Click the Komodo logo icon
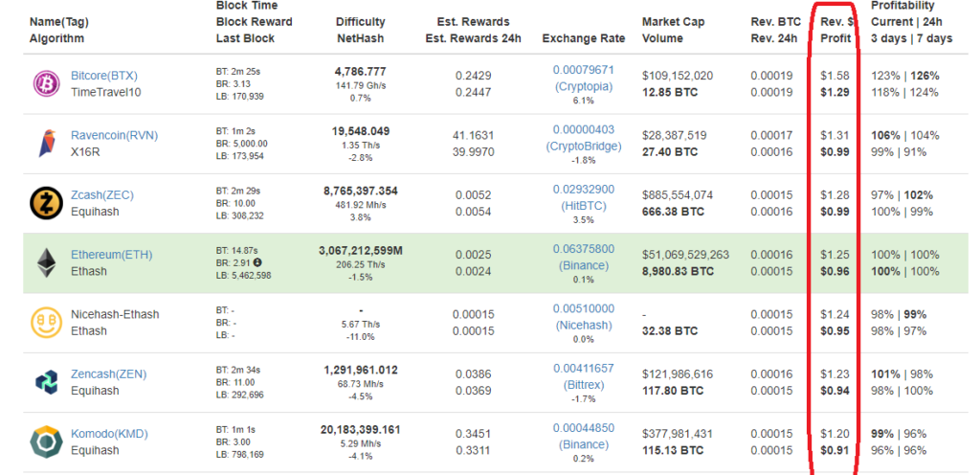Viewport: 980px width, 475px height. (x=46, y=441)
